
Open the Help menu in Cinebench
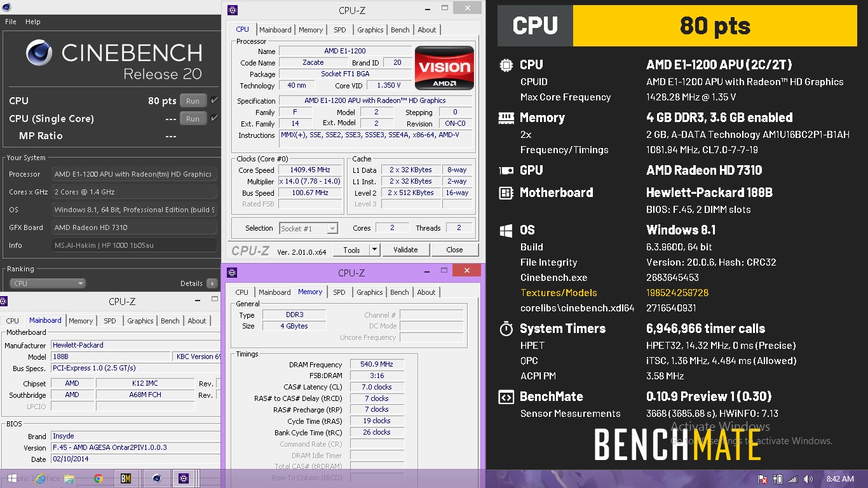33,22
